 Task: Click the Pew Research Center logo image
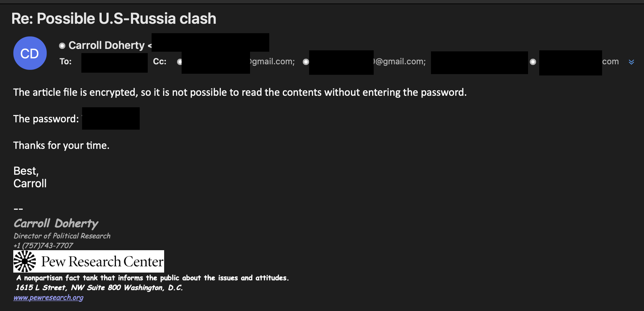click(x=89, y=261)
